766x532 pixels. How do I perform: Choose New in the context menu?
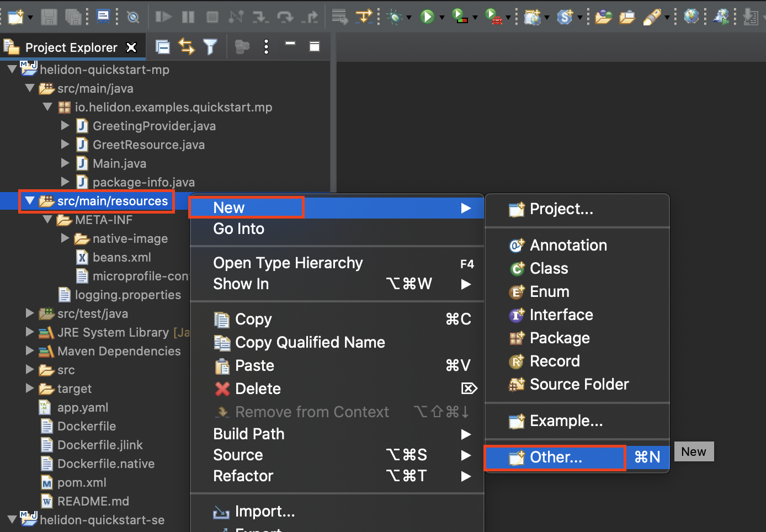(337, 208)
